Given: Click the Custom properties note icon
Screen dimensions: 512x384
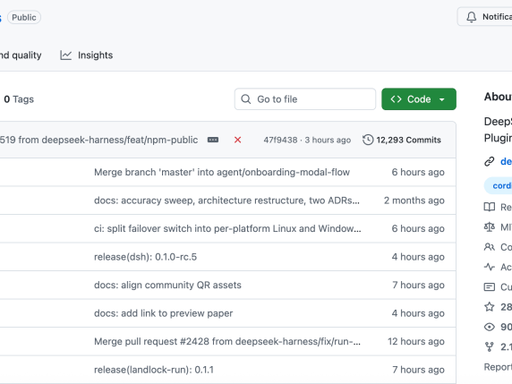Looking at the screenshot, I should (x=489, y=287).
